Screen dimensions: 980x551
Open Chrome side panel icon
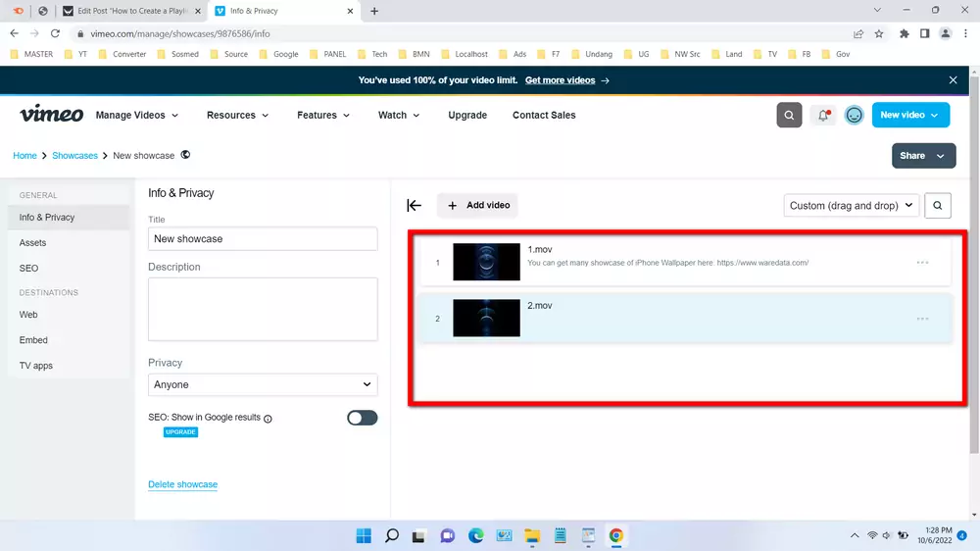(924, 33)
